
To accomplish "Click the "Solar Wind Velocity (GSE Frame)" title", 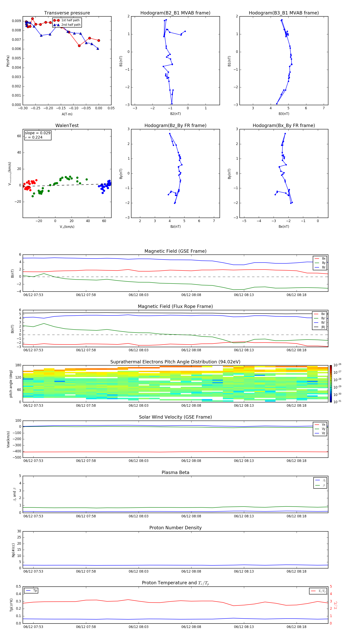I will click(x=175, y=417).
